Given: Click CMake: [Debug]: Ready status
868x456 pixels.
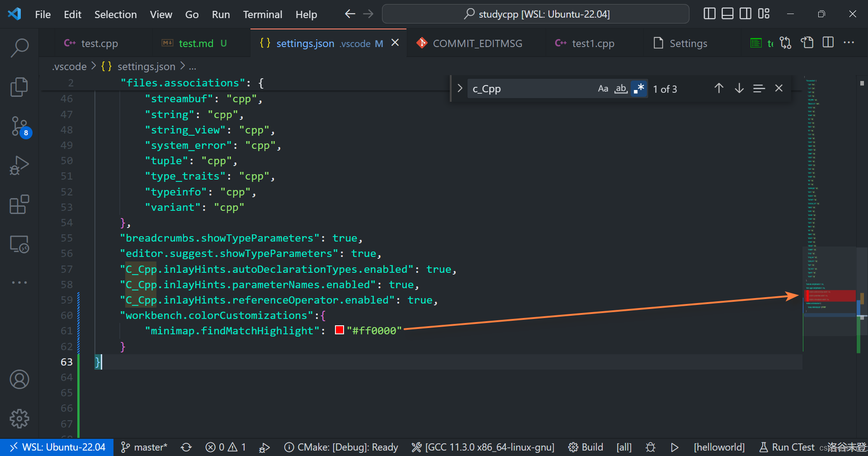Looking at the screenshot, I should [x=341, y=447].
